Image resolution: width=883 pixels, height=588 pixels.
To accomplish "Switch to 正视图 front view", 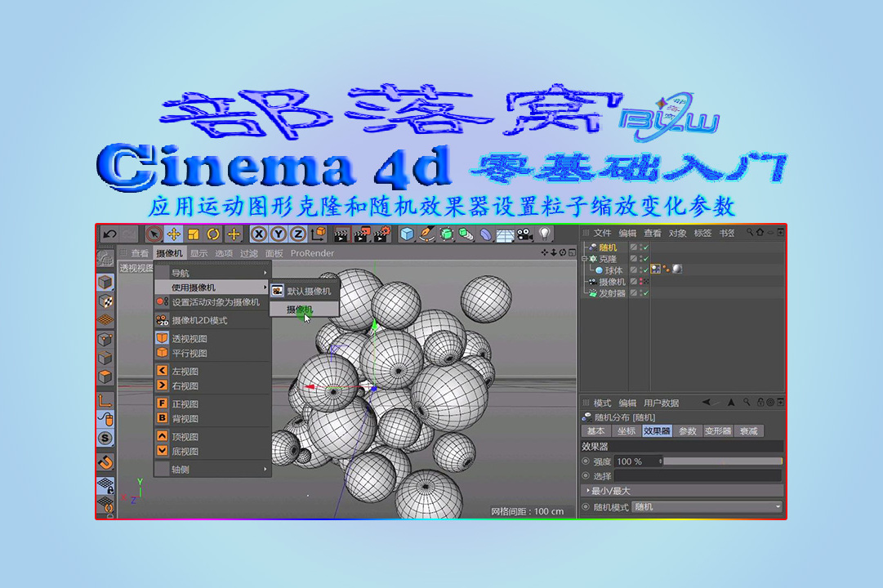I will click(x=212, y=403).
